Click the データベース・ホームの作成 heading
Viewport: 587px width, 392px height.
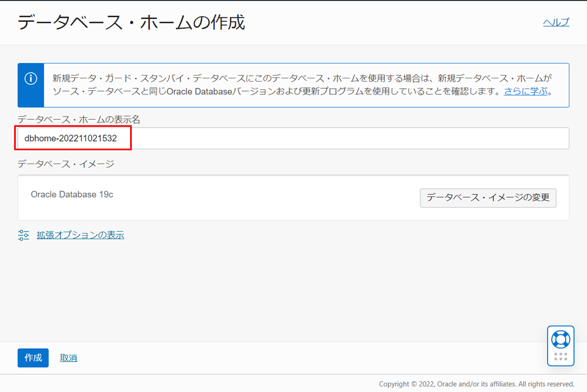(x=131, y=23)
